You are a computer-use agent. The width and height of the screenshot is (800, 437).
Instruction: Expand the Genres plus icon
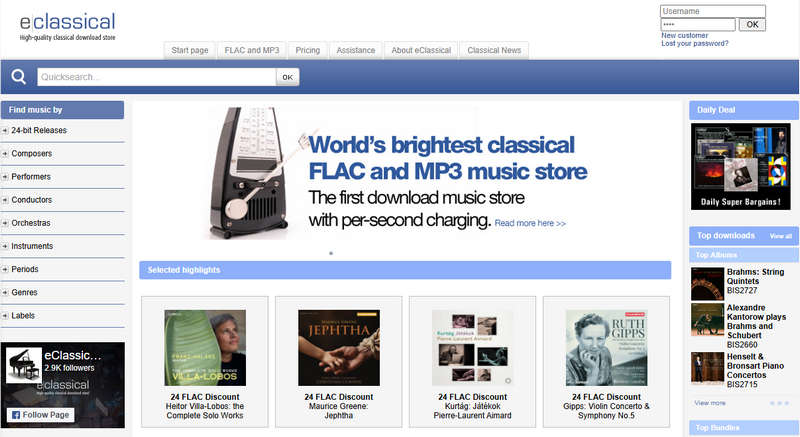point(5,293)
